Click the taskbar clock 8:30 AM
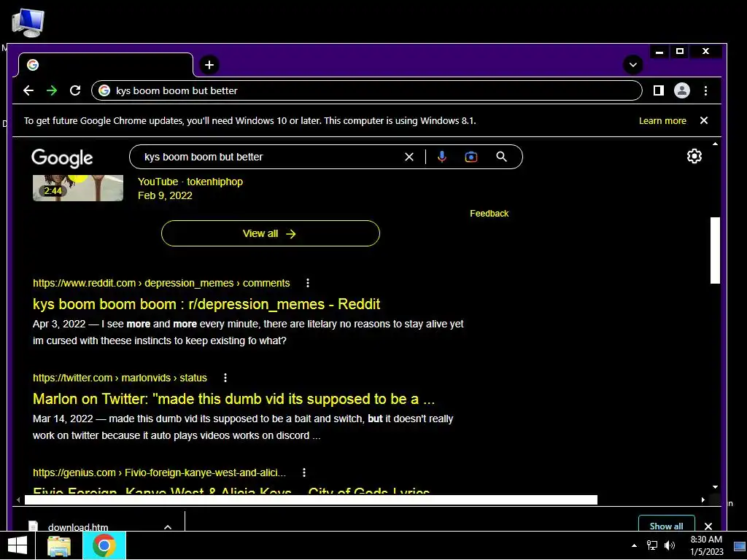 706,540
